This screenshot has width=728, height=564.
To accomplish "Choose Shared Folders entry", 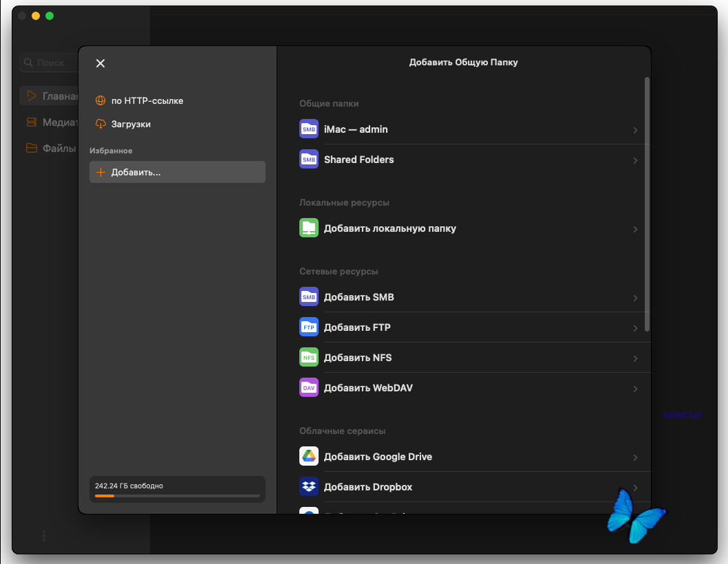I will click(x=469, y=159).
